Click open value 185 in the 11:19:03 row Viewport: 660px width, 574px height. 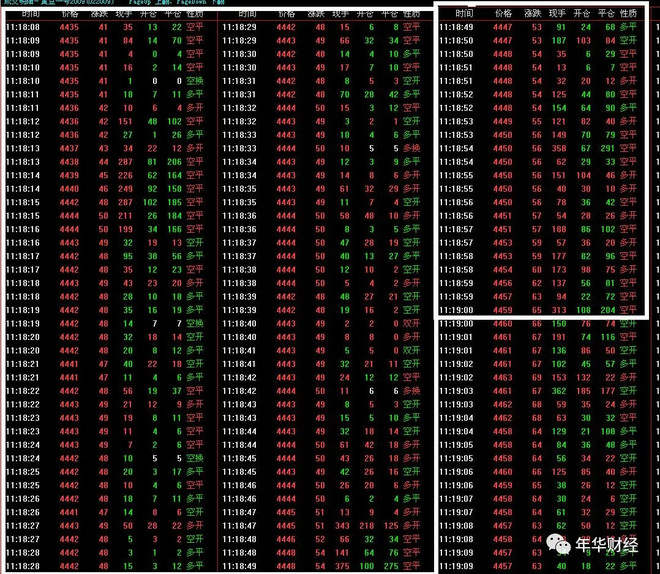tap(583, 391)
